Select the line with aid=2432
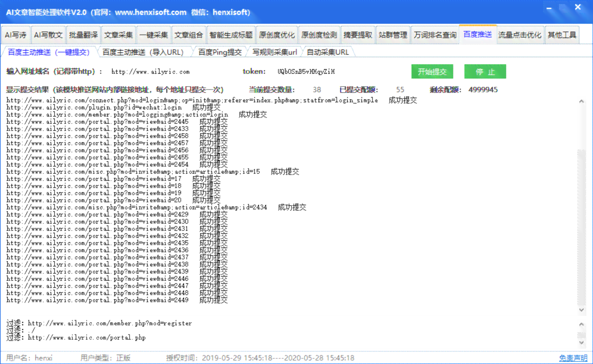This screenshot has height=364, width=593. pos(117,236)
